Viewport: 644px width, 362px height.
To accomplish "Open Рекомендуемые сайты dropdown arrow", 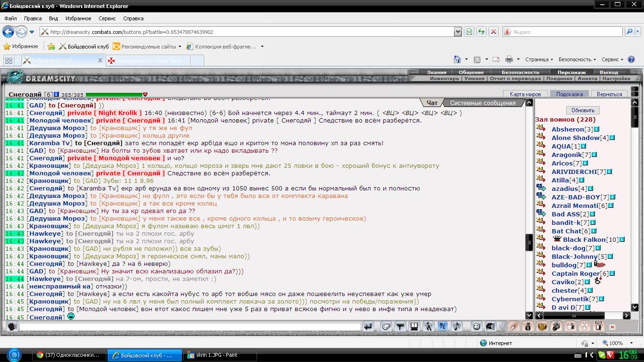I will 180,47.
